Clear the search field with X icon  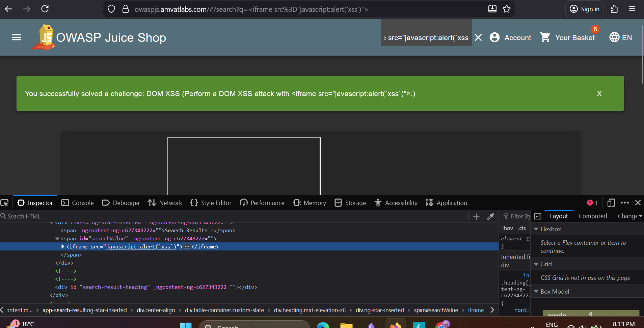tap(478, 37)
